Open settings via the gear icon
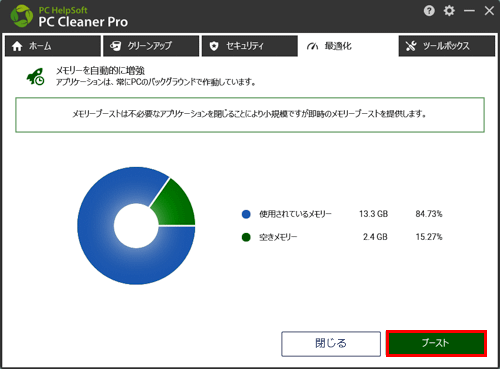 tap(449, 11)
